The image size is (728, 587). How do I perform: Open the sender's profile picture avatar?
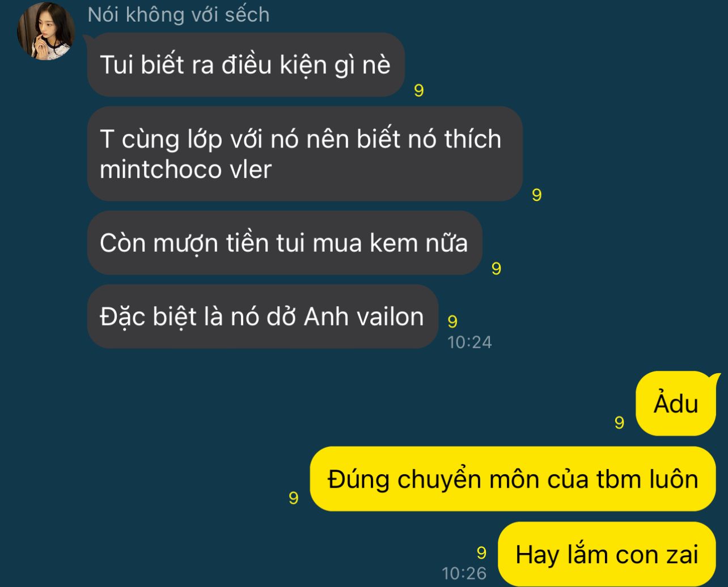click(x=46, y=31)
